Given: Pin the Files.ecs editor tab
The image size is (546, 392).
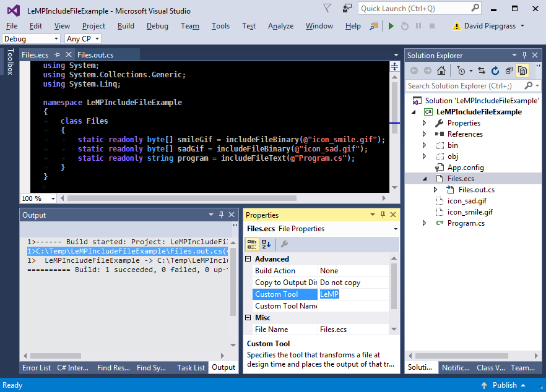Looking at the screenshot, I should [57, 54].
